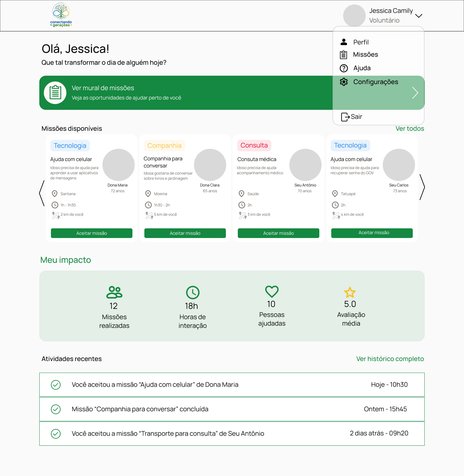Open Missões from the user menu
Image resolution: width=464 pixels, height=476 pixels.
click(x=365, y=54)
